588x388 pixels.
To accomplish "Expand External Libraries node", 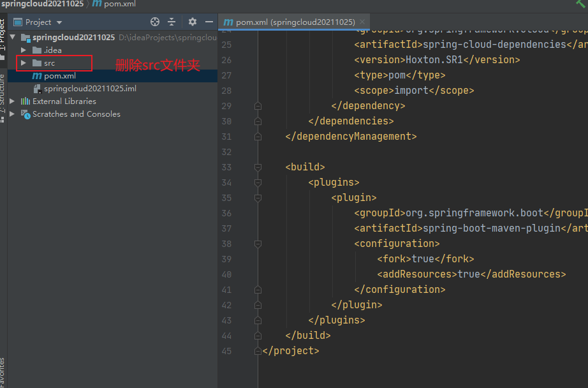I will point(12,101).
